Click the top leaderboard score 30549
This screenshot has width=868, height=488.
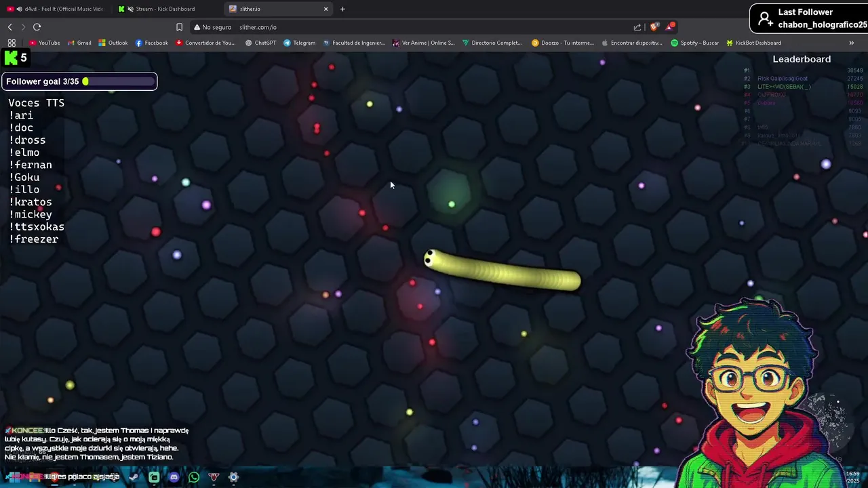point(854,70)
